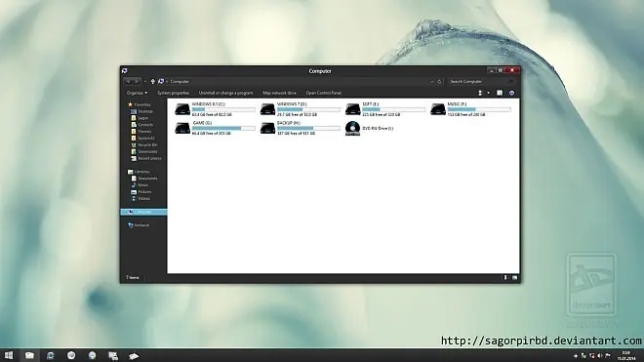The width and height of the screenshot is (644, 362).
Task: Show hidden tray icons arrow
Action: click(x=576, y=356)
